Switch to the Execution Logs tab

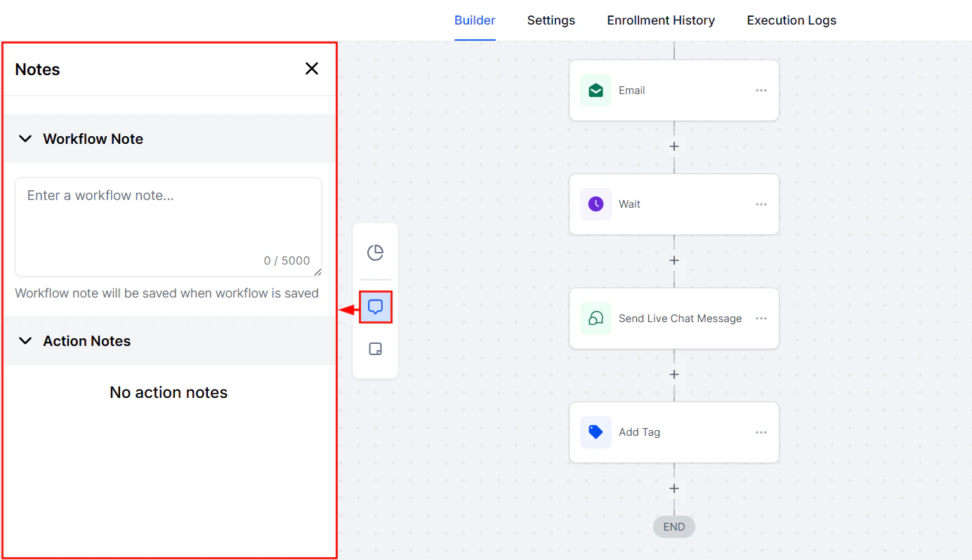click(x=792, y=20)
